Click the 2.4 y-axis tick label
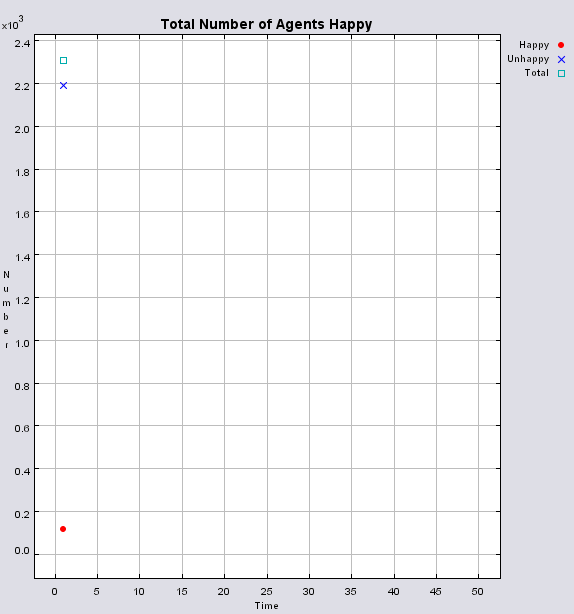The height and width of the screenshot is (614, 574). click(22, 43)
